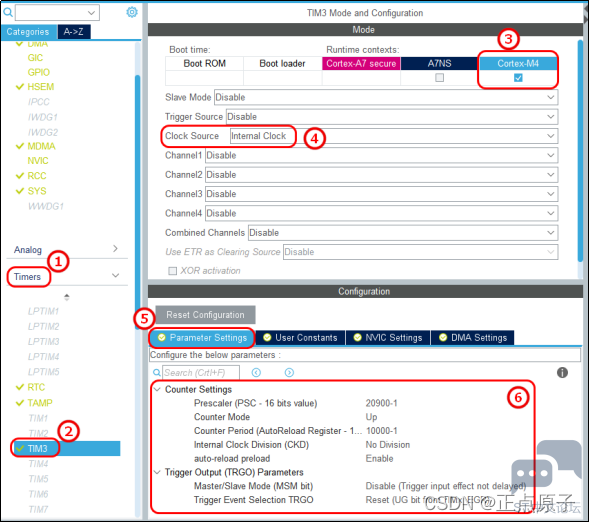Open the Clock Source dropdown
This screenshot has height=523, width=590.
[394, 136]
